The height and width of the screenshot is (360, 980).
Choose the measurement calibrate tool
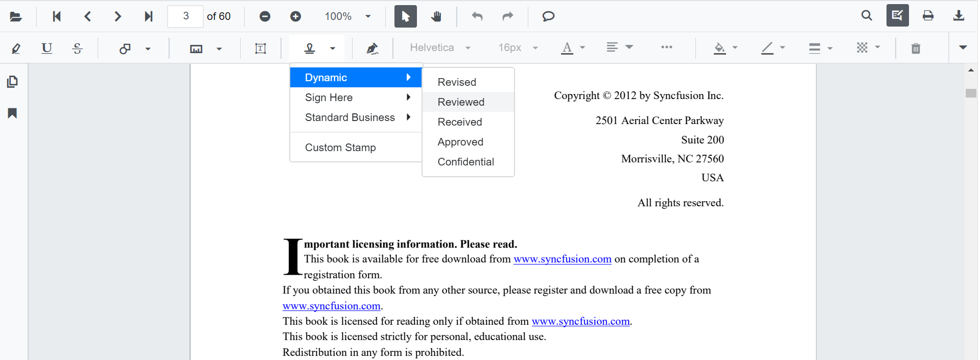coord(196,49)
